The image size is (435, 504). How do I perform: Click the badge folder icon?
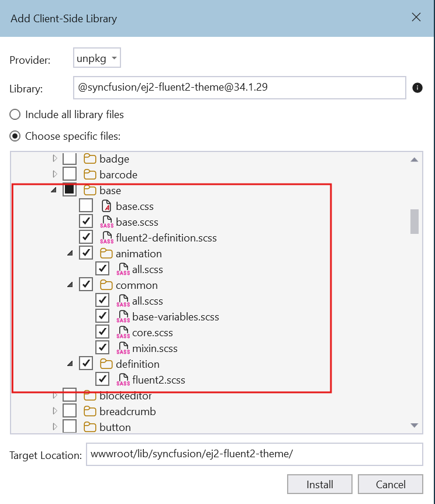[90, 159]
